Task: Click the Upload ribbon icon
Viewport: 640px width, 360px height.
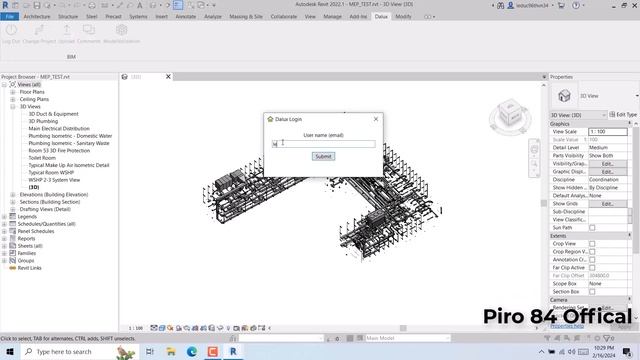Action: (x=67, y=30)
